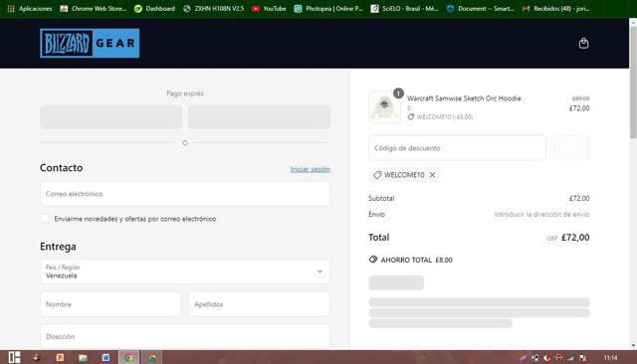Click the discount code apply button
Viewport: 637px width, 364px height.
[x=571, y=148]
